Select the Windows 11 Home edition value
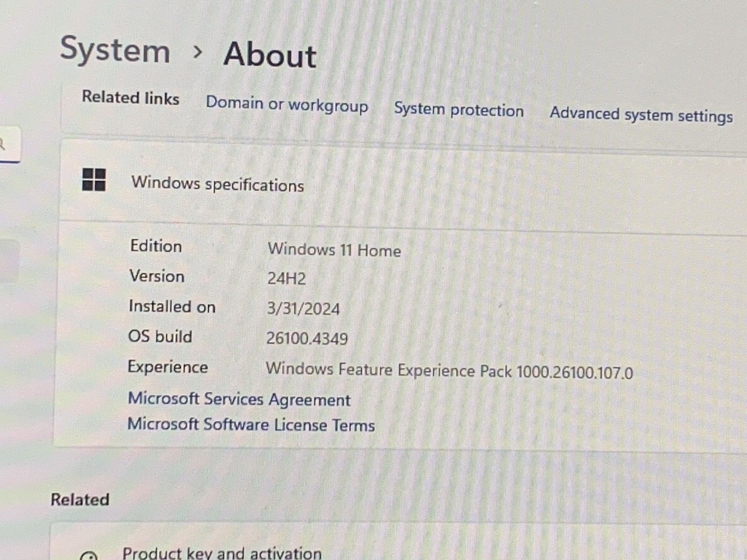This screenshot has width=747, height=560. 334,250
